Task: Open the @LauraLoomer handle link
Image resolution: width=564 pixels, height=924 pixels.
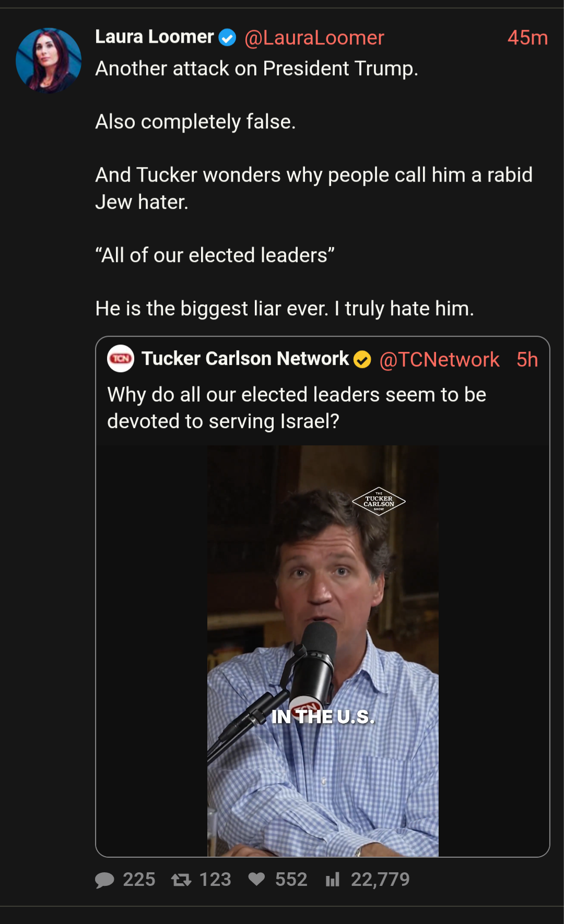Action: point(314,38)
